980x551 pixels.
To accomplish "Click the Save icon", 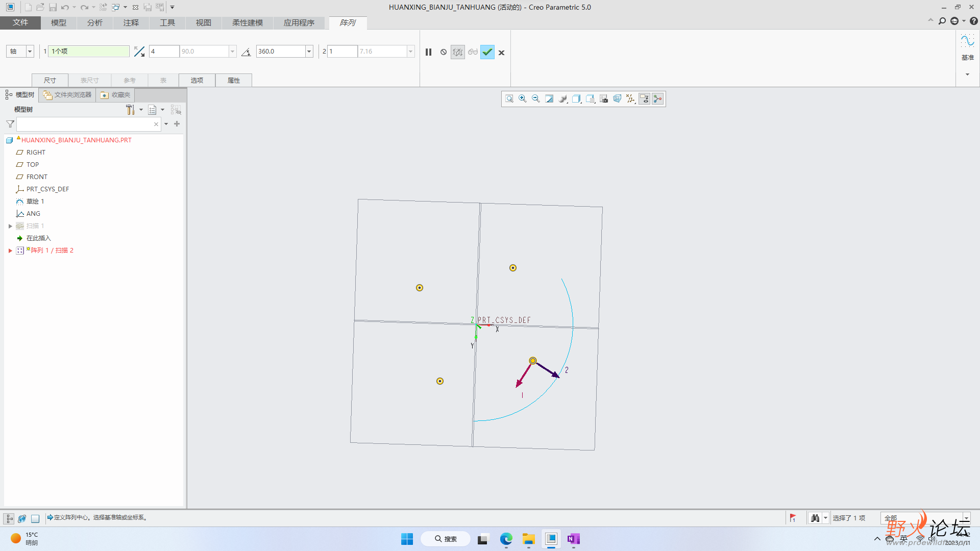I will pos(53,7).
